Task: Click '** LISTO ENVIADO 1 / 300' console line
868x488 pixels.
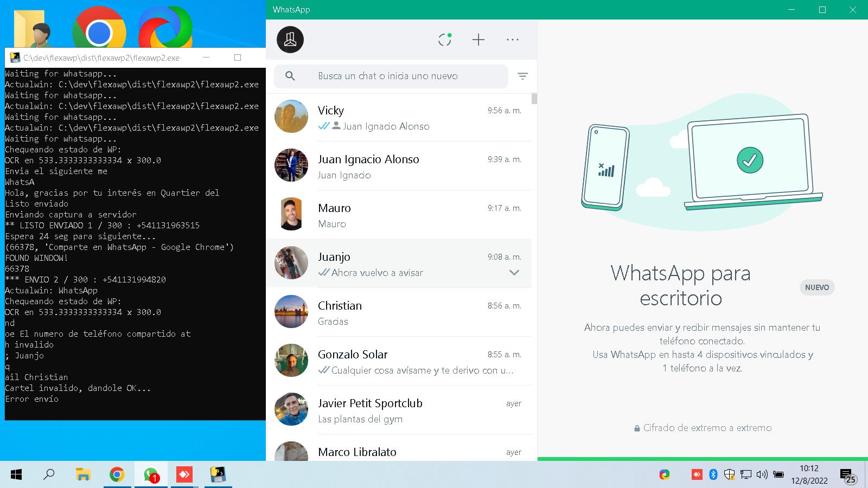Action: click(x=102, y=226)
